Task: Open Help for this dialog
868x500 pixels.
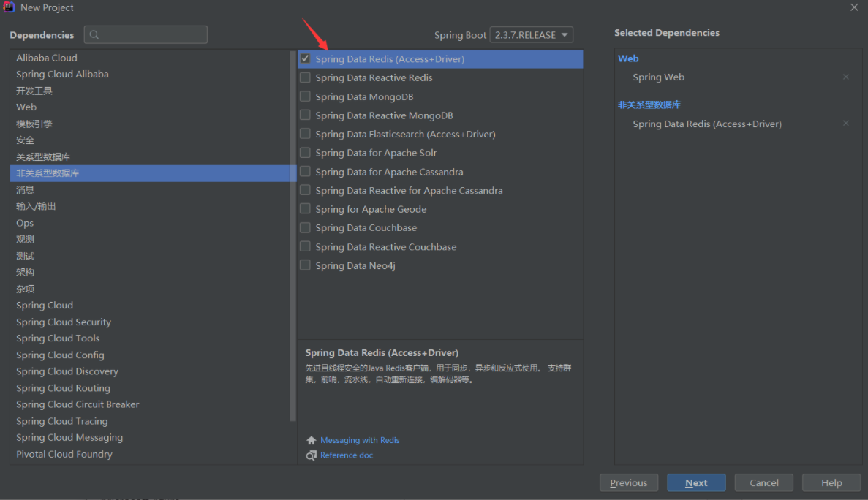Action: [831, 483]
